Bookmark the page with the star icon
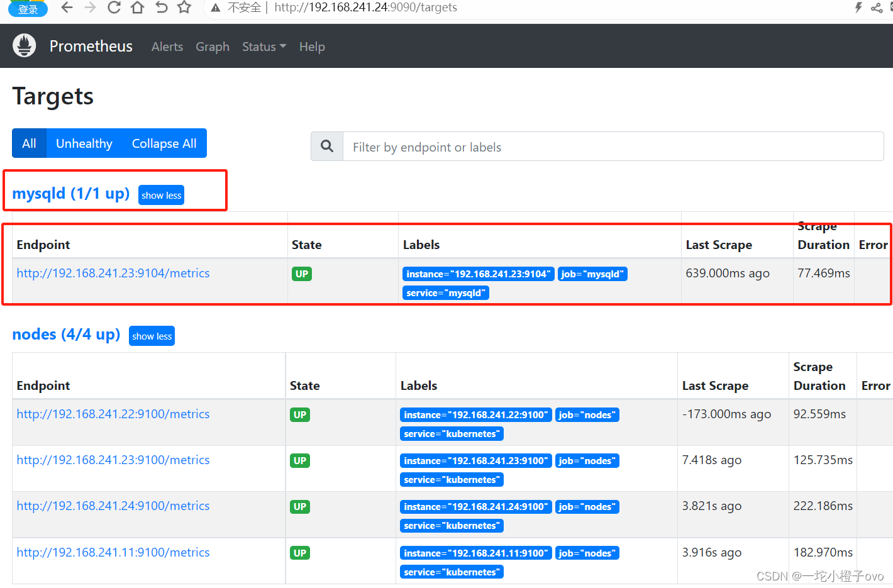893x588 pixels. coord(184,8)
